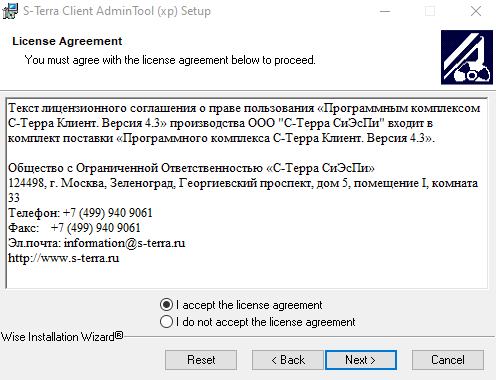The width and height of the screenshot is (496, 380).
Task: Go back with the Back button
Action: pos(288,360)
